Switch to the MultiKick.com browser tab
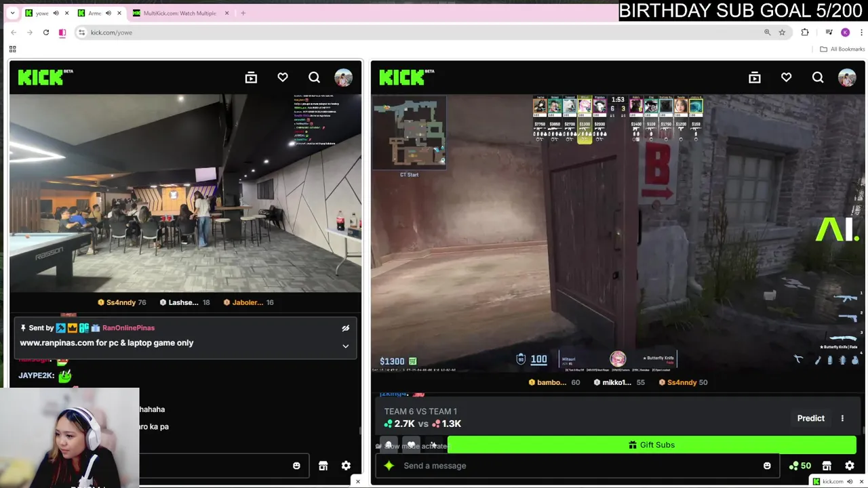This screenshot has width=868, height=488. (x=180, y=13)
